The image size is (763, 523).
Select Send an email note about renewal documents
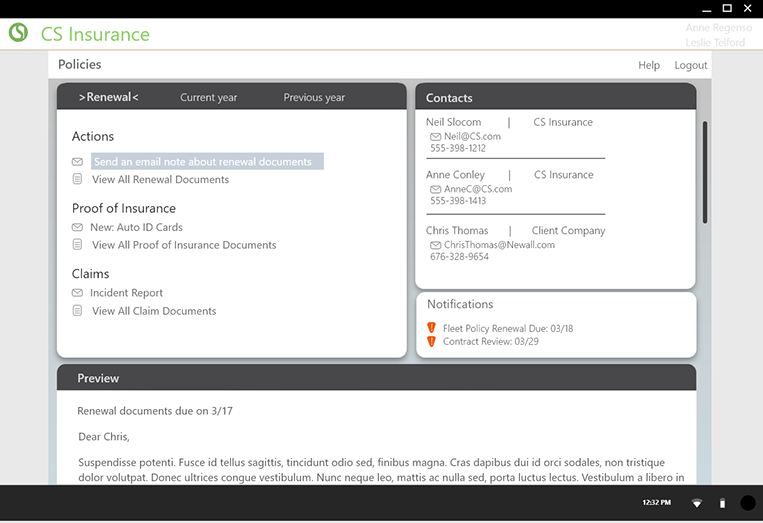click(207, 162)
